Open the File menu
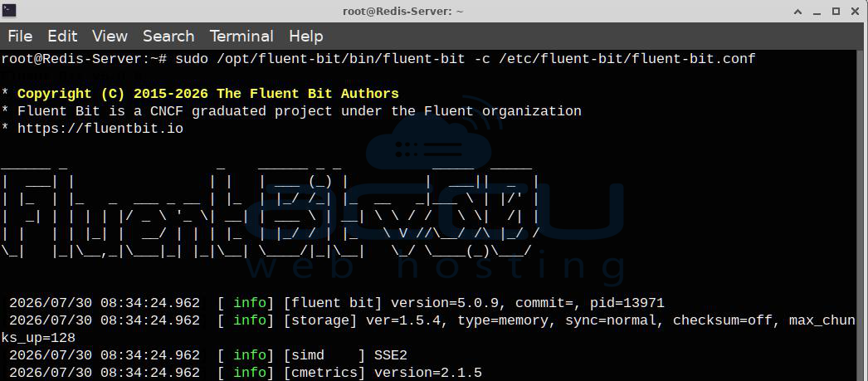Screen dimensions: 868x381 click(20, 37)
